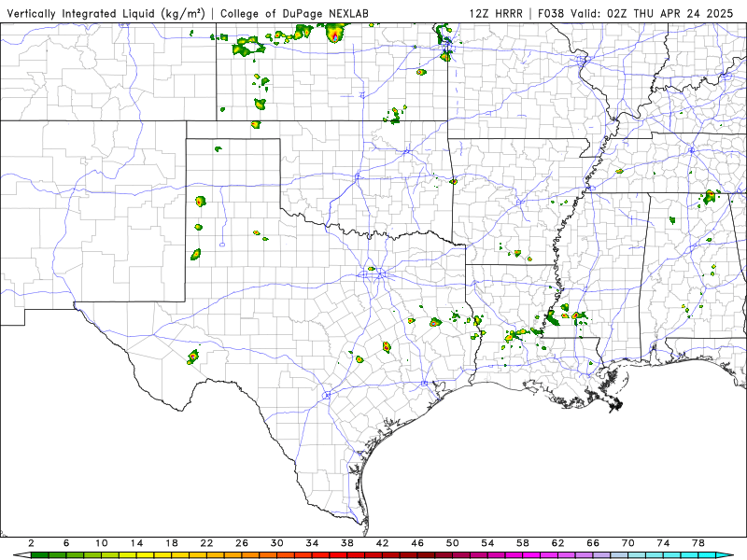Click the legend value 74

click(663, 543)
